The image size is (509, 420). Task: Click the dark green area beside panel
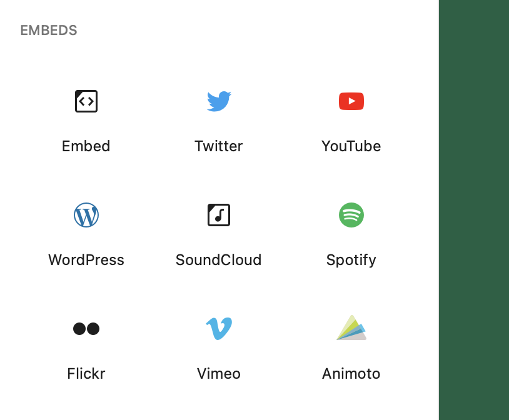tap(474, 210)
